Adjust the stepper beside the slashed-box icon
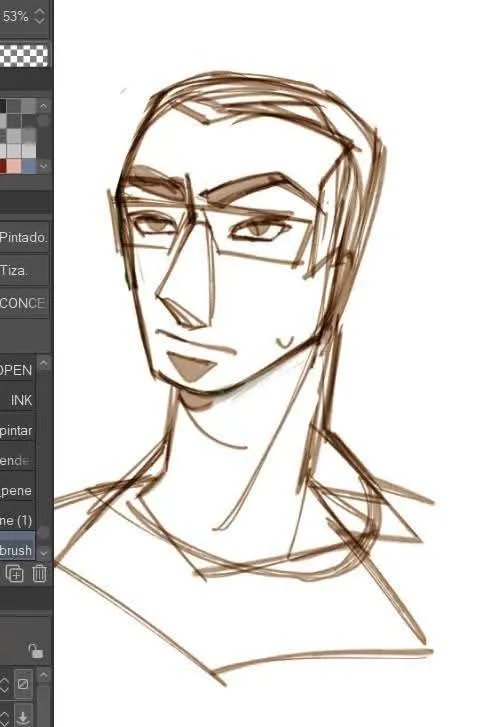The height and width of the screenshot is (727, 502). (x=5, y=683)
